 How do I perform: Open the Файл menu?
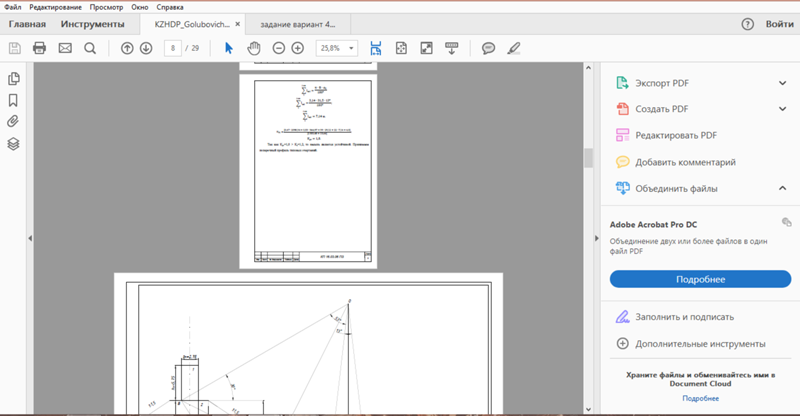[13, 7]
